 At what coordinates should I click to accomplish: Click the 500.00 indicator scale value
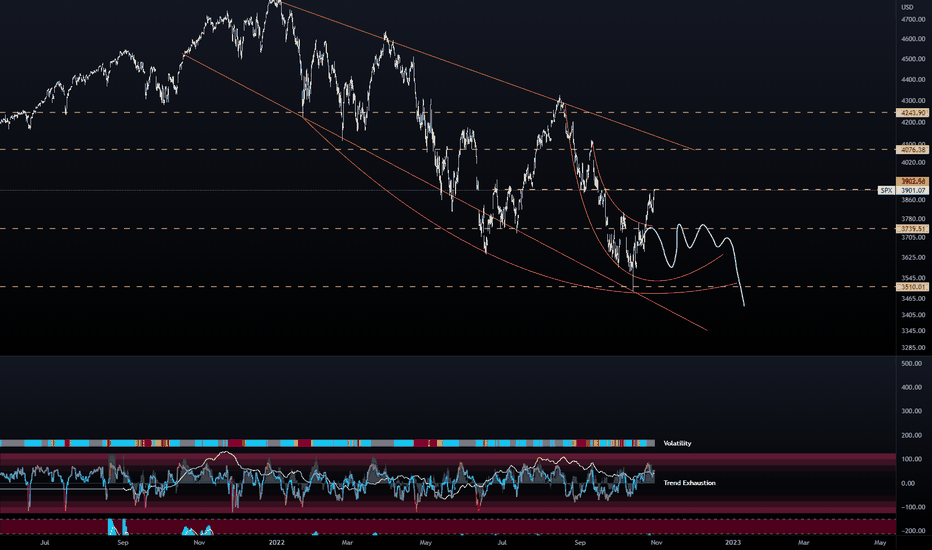click(911, 363)
